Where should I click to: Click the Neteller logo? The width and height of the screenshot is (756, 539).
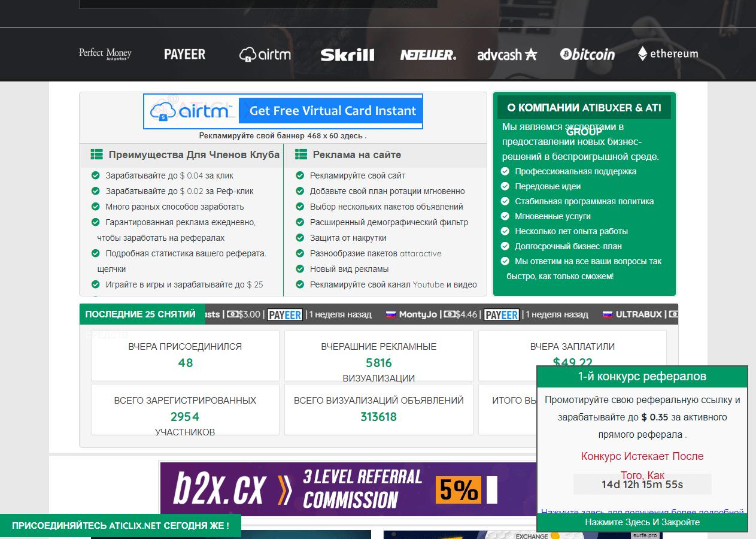428,55
